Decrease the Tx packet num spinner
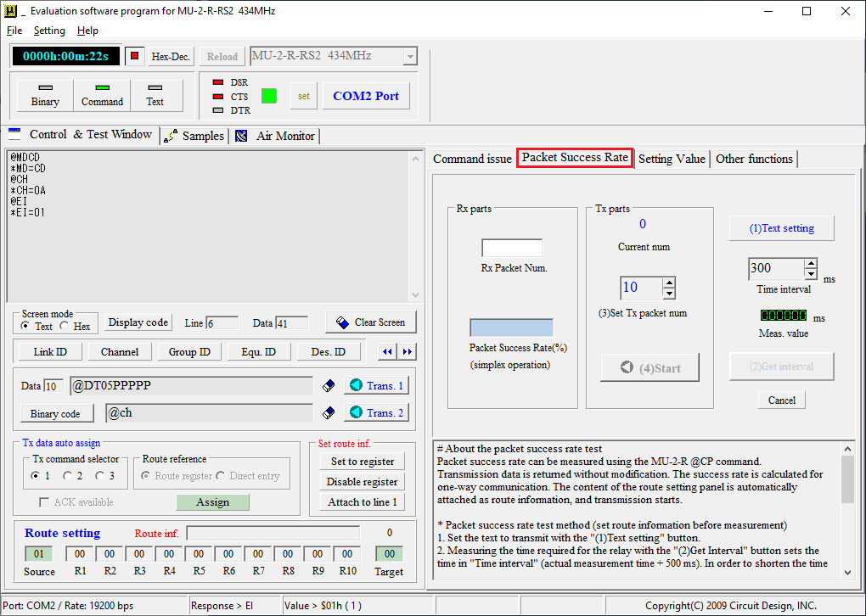 click(669, 294)
